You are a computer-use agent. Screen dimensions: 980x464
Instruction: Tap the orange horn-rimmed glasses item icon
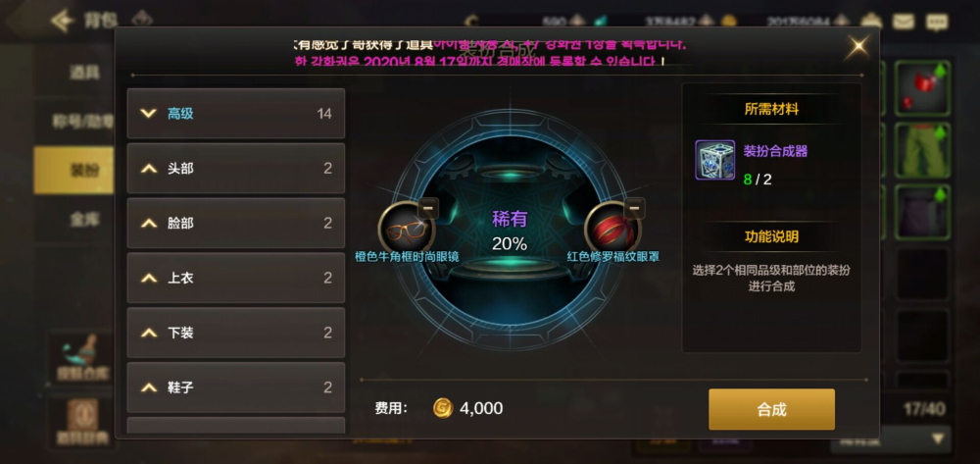tap(407, 229)
